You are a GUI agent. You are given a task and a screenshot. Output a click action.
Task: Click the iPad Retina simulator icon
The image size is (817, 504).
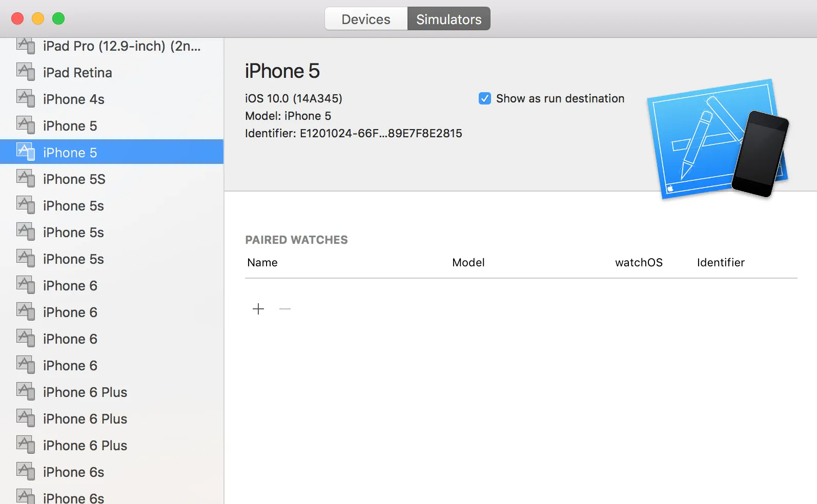click(26, 72)
